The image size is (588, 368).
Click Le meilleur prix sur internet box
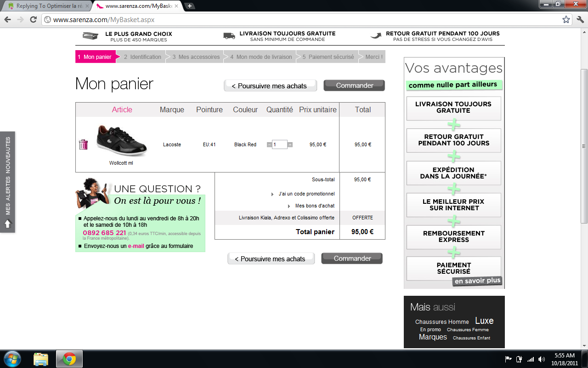(x=453, y=205)
